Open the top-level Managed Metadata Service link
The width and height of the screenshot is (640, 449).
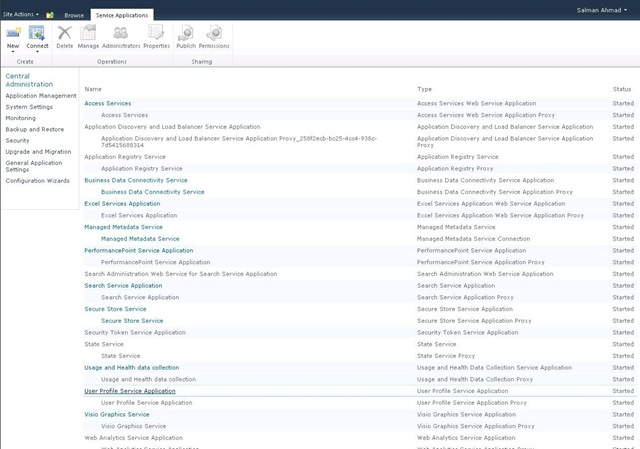[x=123, y=227]
